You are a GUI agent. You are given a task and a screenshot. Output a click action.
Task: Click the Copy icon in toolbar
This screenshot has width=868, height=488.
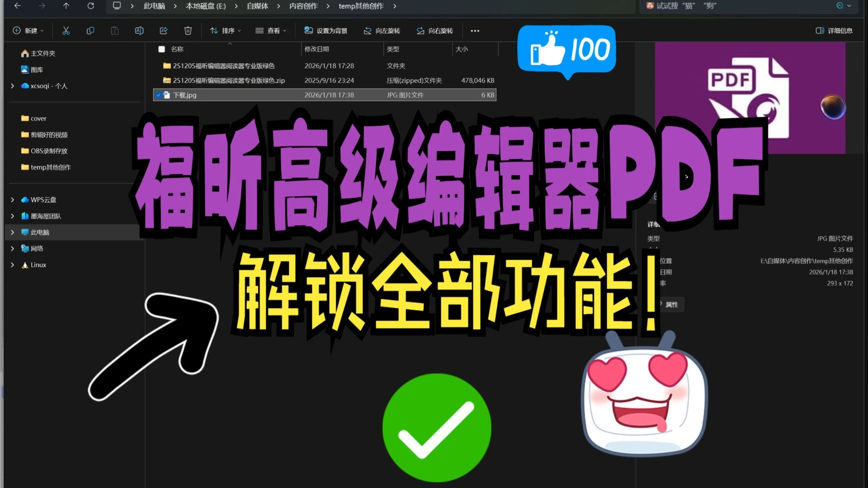[90, 31]
